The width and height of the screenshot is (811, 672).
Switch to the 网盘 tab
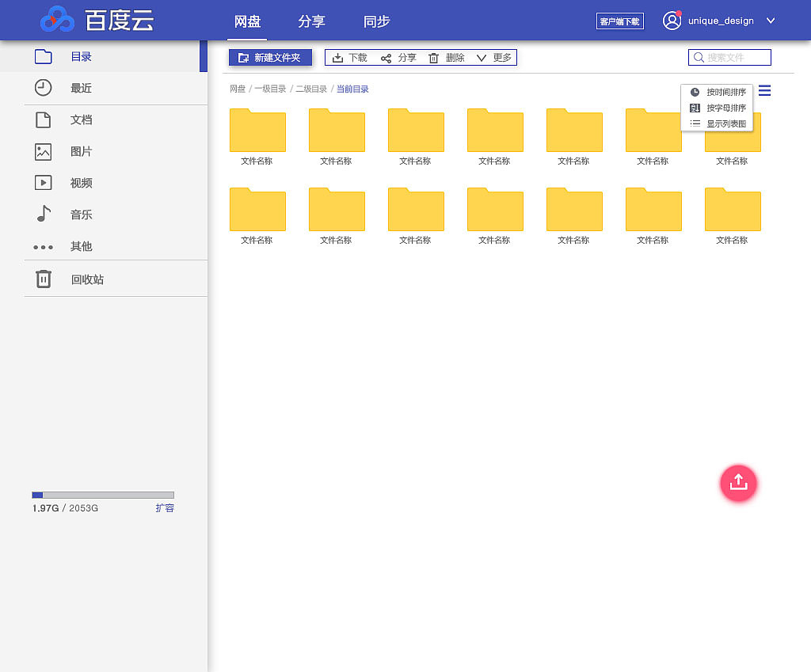(247, 21)
